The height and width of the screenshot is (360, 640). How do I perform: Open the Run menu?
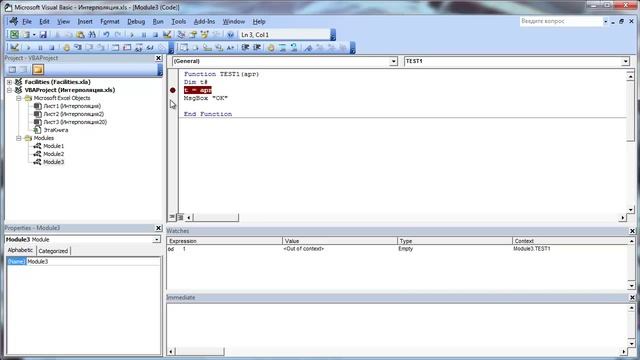[x=158, y=22]
